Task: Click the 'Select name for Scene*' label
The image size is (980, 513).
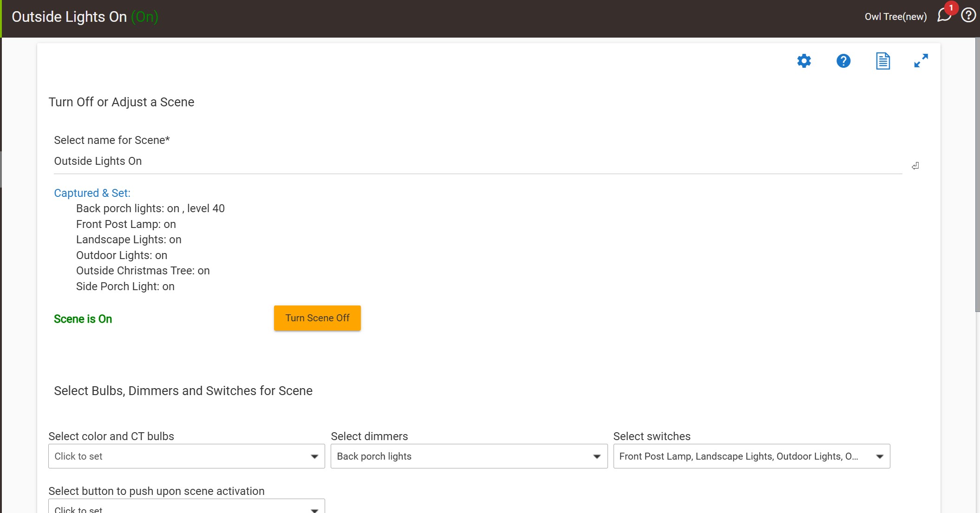Action: click(112, 140)
